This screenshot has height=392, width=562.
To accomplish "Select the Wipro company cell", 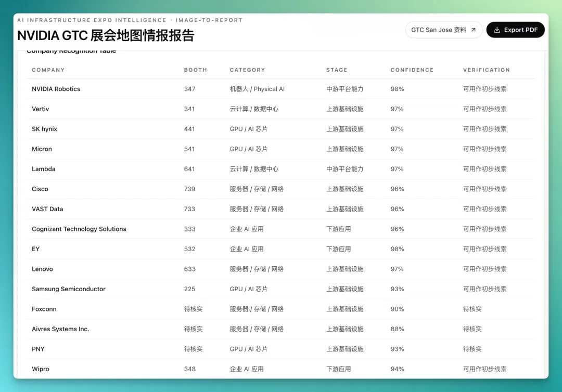I will point(41,369).
